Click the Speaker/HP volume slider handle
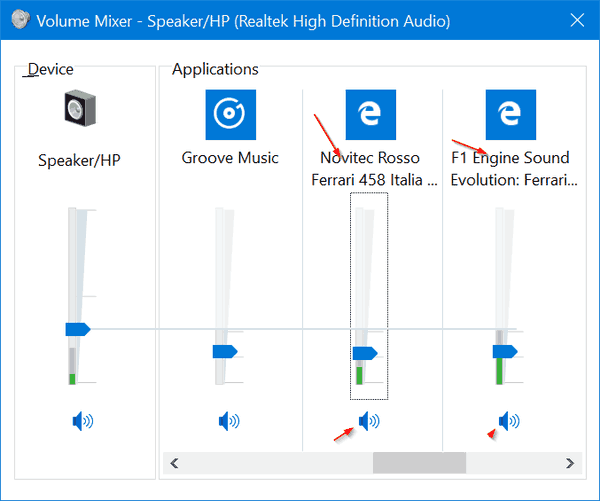 (x=77, y=329)
